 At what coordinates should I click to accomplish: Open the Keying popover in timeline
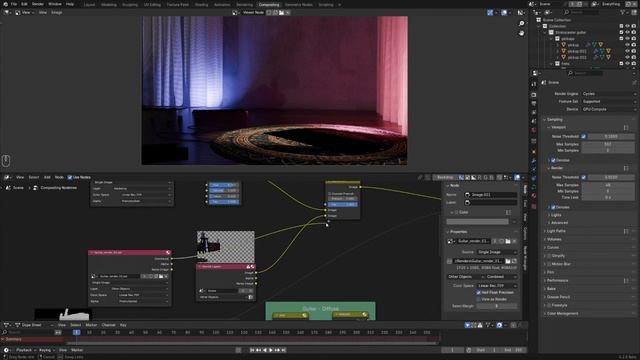[46, 350]
